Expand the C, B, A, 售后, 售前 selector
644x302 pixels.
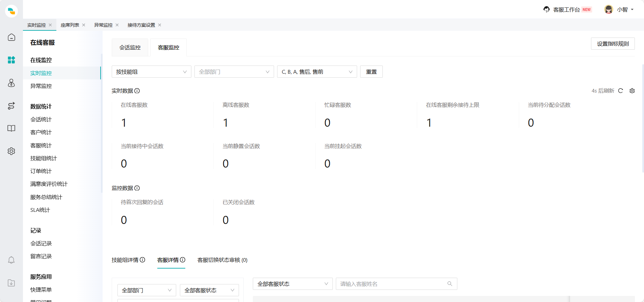pyautogui.click(x=317, y=72)
